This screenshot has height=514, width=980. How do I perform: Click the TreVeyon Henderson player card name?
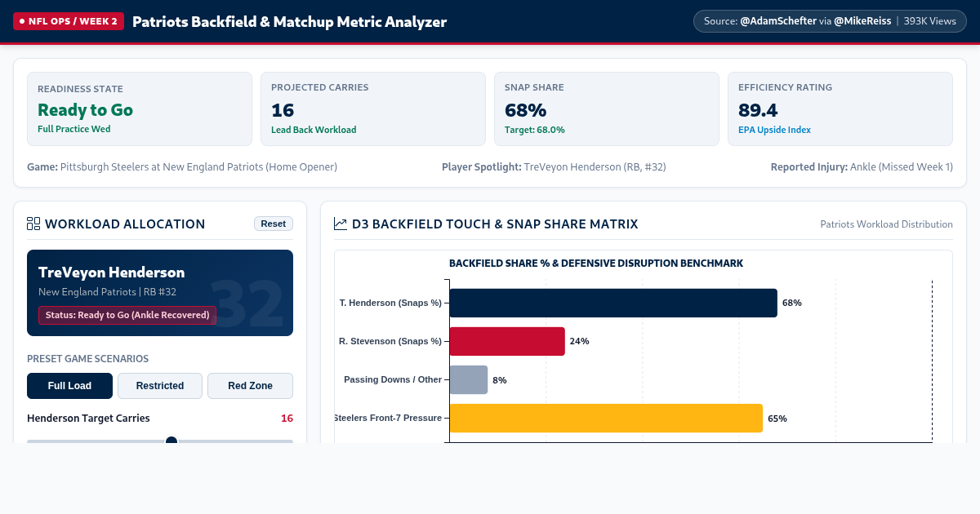coord(112,273)
